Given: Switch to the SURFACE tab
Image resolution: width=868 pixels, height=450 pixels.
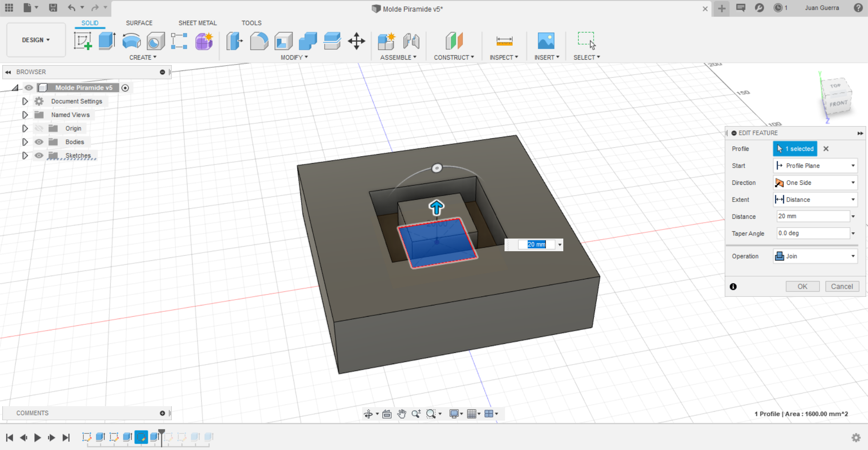Looking at the screenshot, I should tap(139, 23).
